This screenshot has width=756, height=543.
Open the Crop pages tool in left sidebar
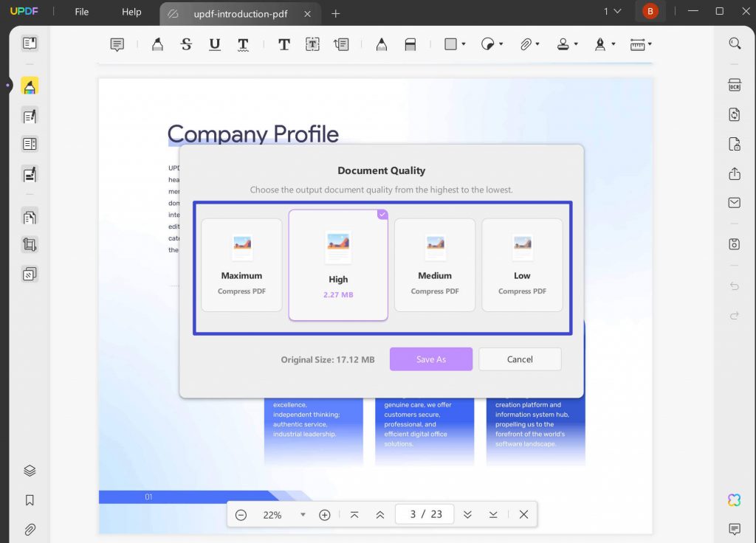(29, 244)
